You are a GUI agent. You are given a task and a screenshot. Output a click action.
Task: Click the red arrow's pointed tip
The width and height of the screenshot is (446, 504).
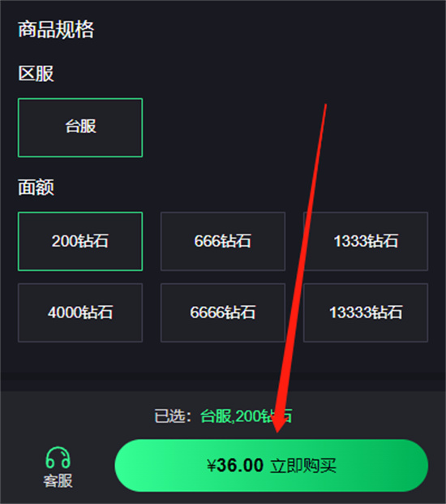[x=277, y=432]
